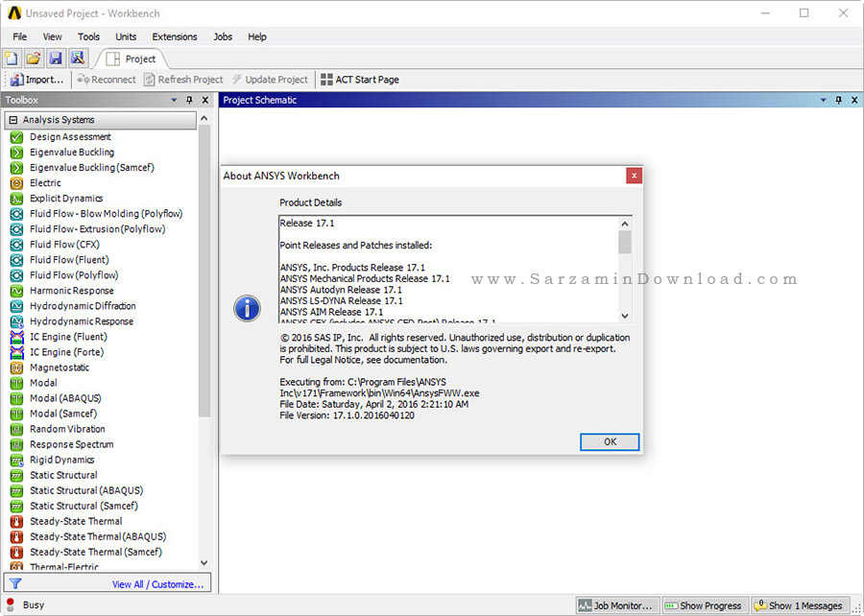Open the Project Schematic panel dropdown arrow
Viewport: 864px width, 616px height.
[824, 100]
